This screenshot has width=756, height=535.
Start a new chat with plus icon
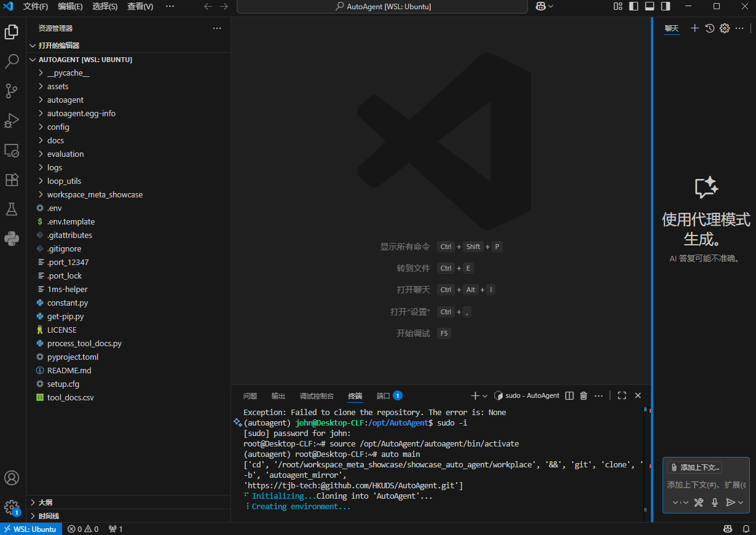click(x=695, y=28)
